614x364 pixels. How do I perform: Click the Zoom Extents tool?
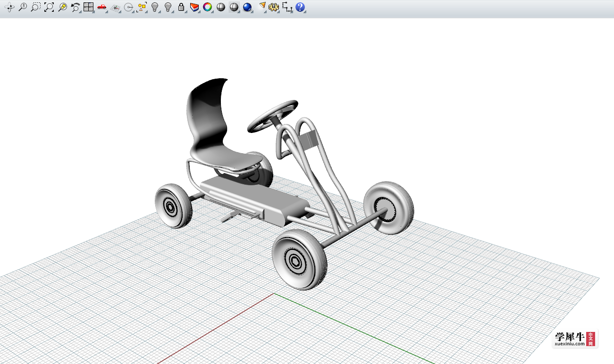(49, 7)
